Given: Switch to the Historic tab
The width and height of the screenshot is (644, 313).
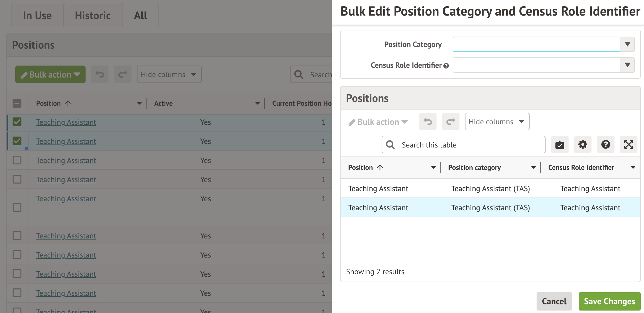Looking at the screenshot, I should 93,16.
